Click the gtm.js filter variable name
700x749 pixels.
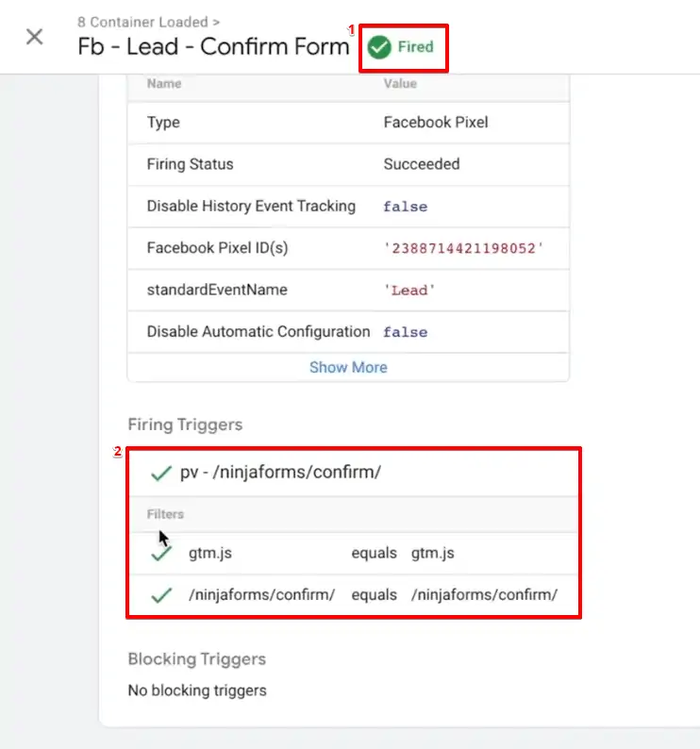click(210, 553)
